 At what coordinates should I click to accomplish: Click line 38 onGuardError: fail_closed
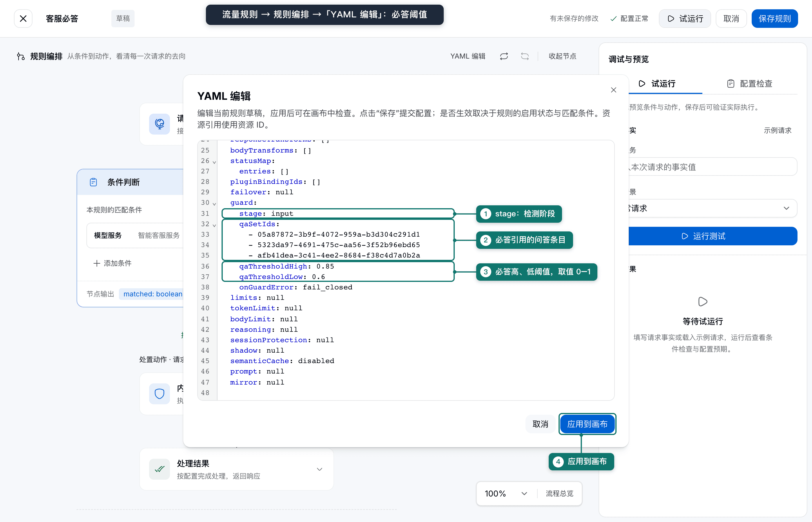[x=296, y=287]
